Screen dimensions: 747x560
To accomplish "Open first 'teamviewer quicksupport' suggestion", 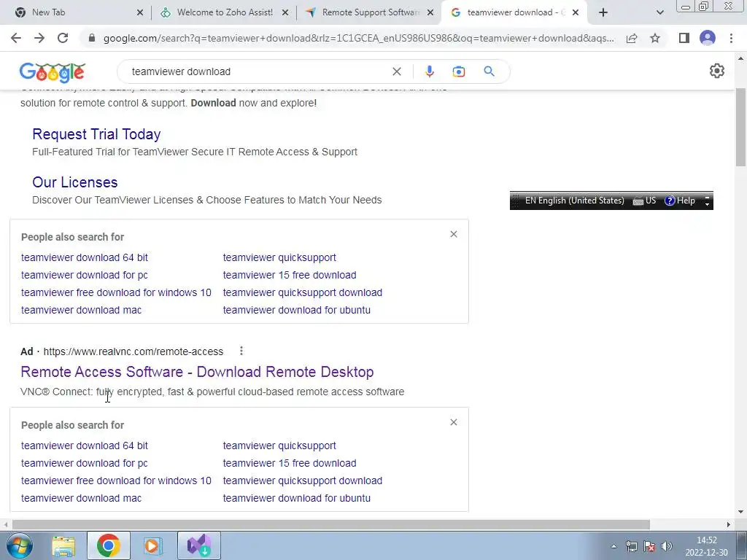I will coord(279,257).
